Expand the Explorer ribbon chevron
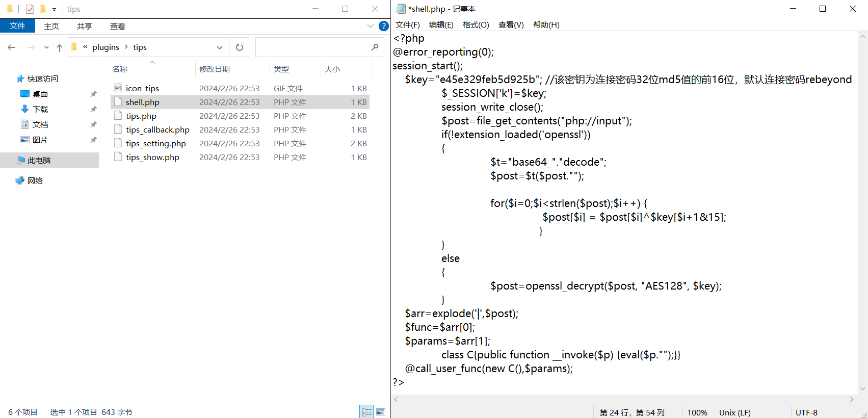This screenshot has width=868, height=418. 370,26
